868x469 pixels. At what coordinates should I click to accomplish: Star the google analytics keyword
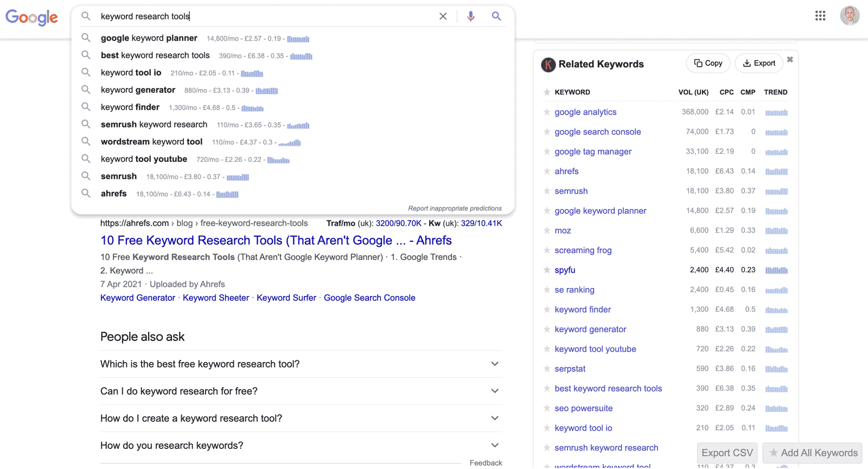[547, 112]
